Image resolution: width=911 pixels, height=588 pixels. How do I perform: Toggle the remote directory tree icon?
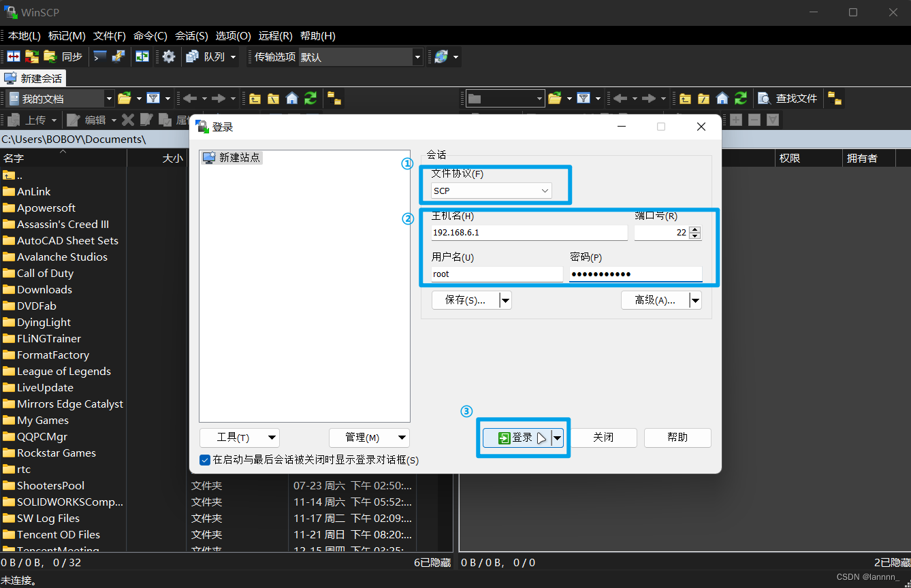click(835, 99)
